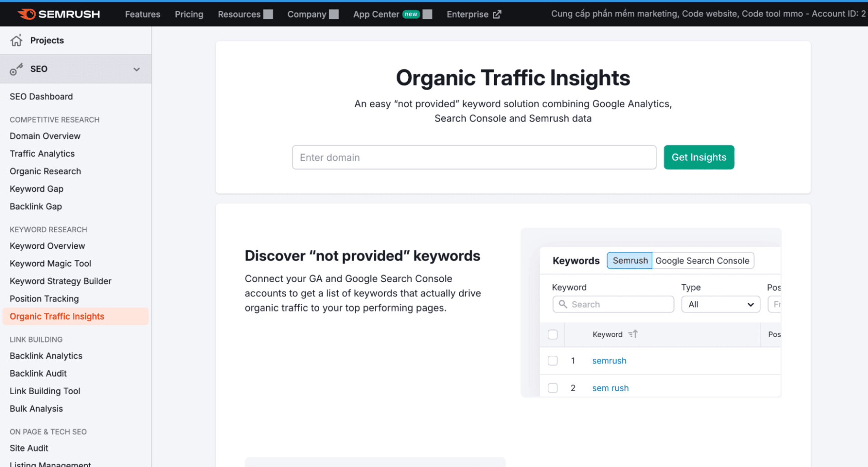Image resolution: width=868 pixels, height=467 pixels.
Task: Open Domain Overview
Action: pos(45,136)
